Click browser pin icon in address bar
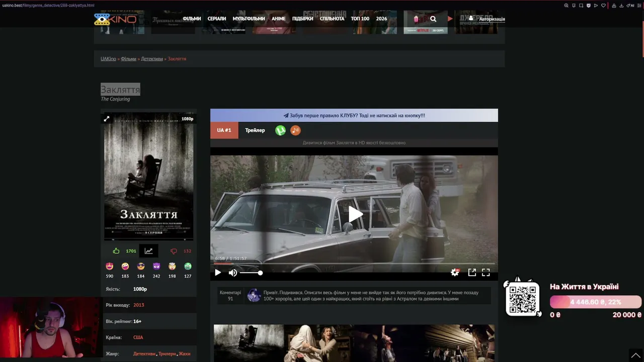This screenshot has height=362, width=644. coord(574,6)
